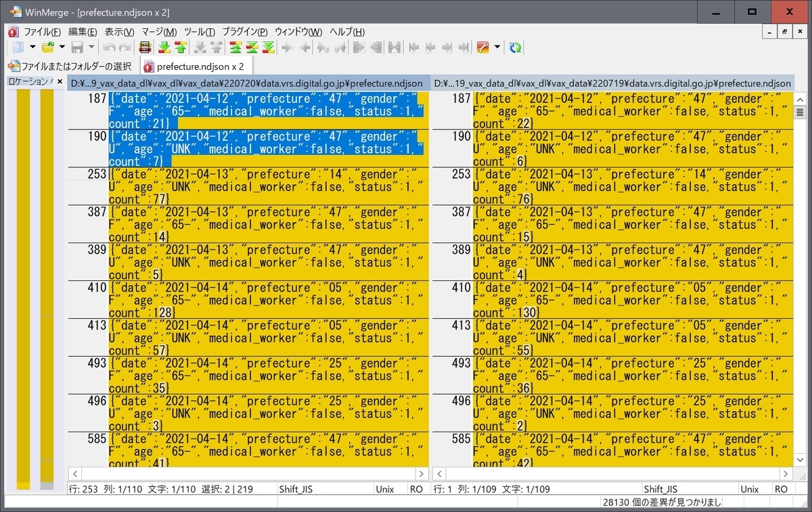Open the ヘルプ(H) menu
Screen dimensions: 812x512
tap(347, 32)
